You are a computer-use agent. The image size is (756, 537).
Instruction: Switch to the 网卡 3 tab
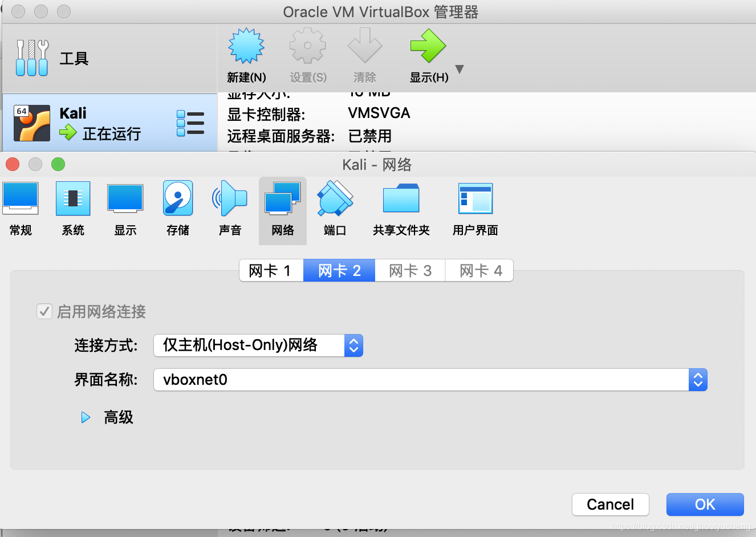(x=410, y=270)
